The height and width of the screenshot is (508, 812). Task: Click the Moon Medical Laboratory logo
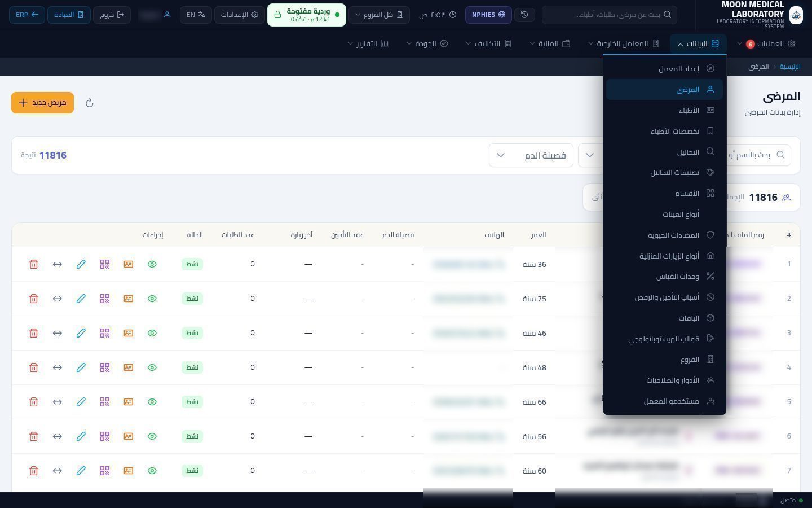(x=796, y=15)
